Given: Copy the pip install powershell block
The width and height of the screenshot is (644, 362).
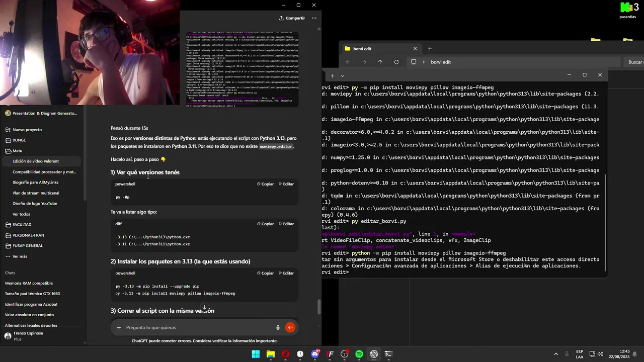Looking at the screenshot, I should point(266,273).
